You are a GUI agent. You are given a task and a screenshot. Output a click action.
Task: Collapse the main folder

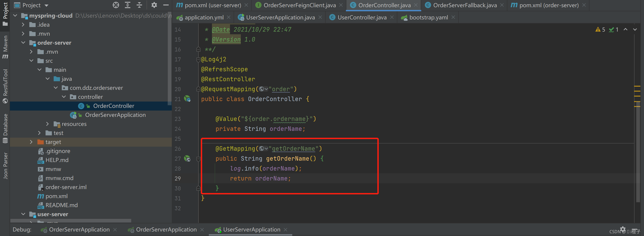(39, 69)
